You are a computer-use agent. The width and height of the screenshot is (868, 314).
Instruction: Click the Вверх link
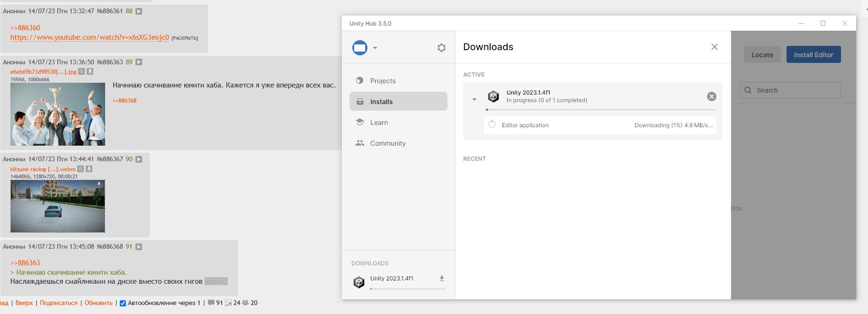coord(24,303)
